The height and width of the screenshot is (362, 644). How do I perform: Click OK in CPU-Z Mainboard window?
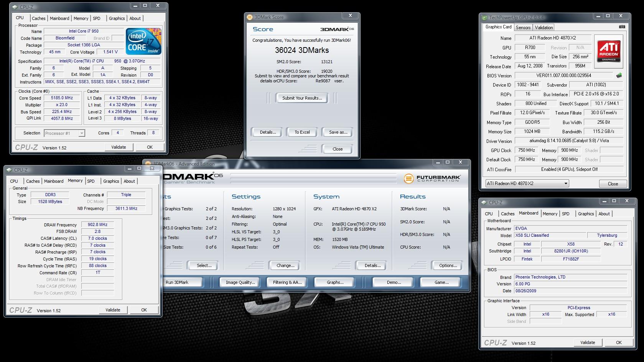tap(619, 342)
